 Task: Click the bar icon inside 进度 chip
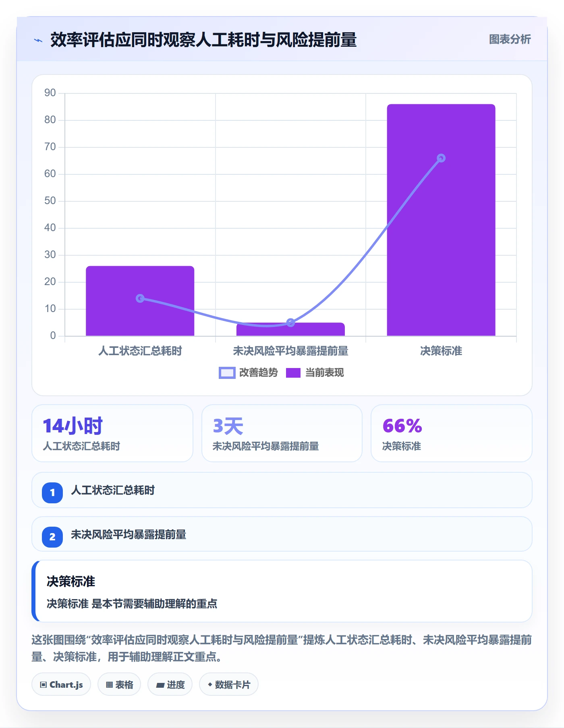coord(160,685)
